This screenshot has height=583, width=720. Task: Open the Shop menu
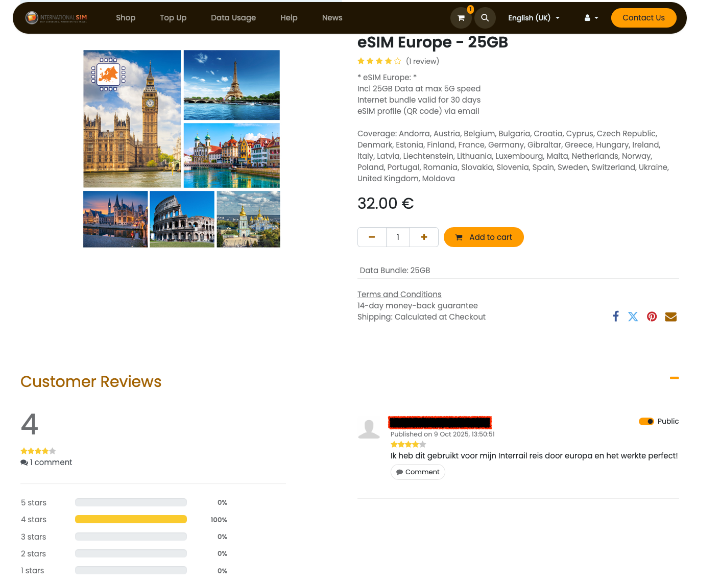coord(125,18)
